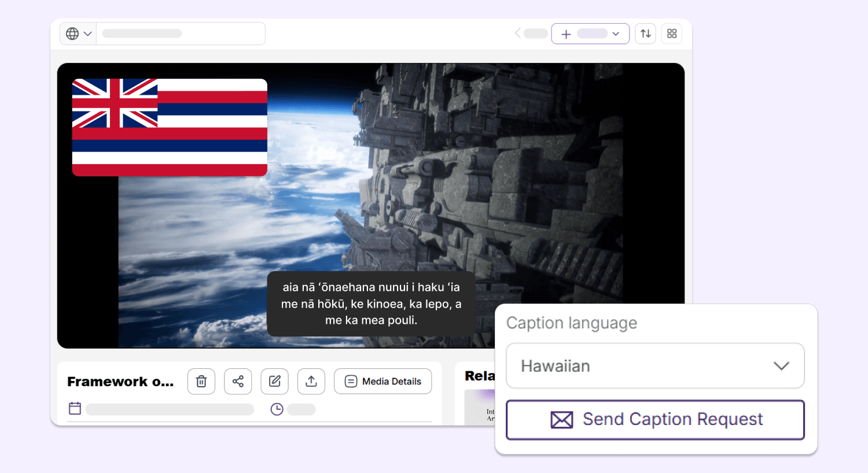This screenshot has height=473, width=868.
Task: Click the Hawaiian flag thumbnail
Action: (170, 127)
